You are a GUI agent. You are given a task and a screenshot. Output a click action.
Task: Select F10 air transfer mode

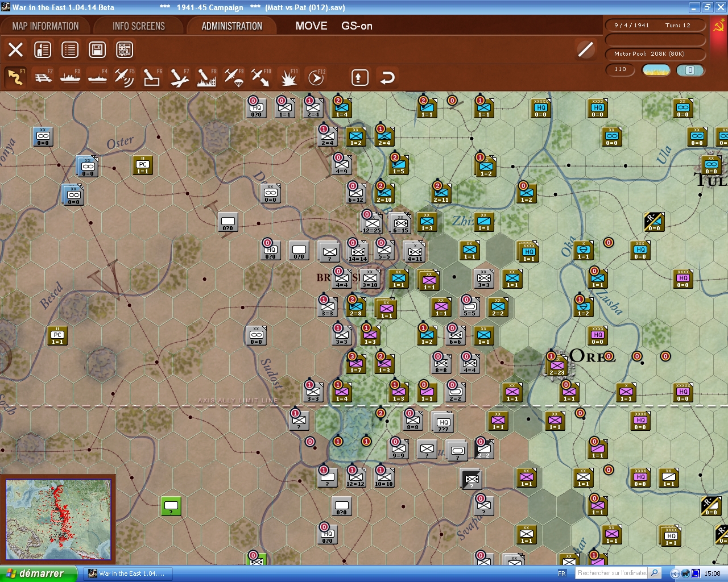tap(261, 77)
